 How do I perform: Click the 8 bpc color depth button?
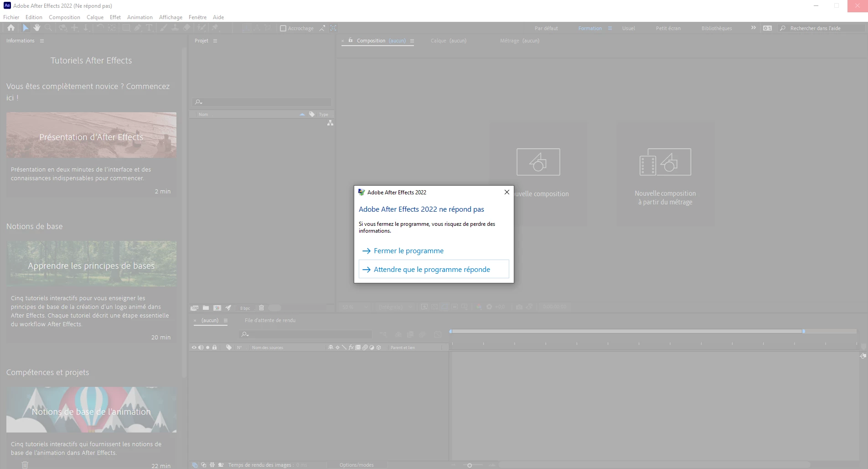245,308
